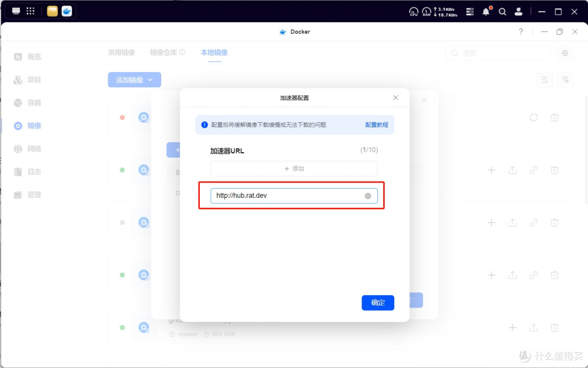This screenshot has height=368, width=588.
Task: Open the desktop icon in top bar
Action: [x=16, y=11]
